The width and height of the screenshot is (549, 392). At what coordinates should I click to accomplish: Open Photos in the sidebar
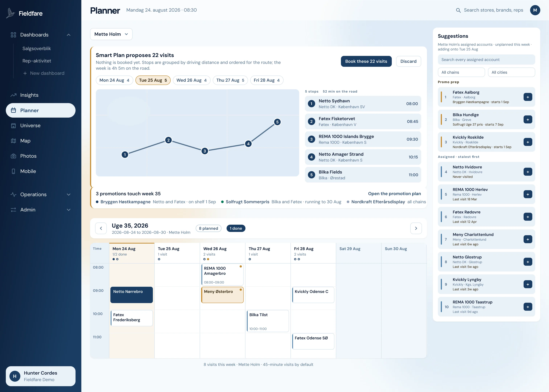click(40, 156)
